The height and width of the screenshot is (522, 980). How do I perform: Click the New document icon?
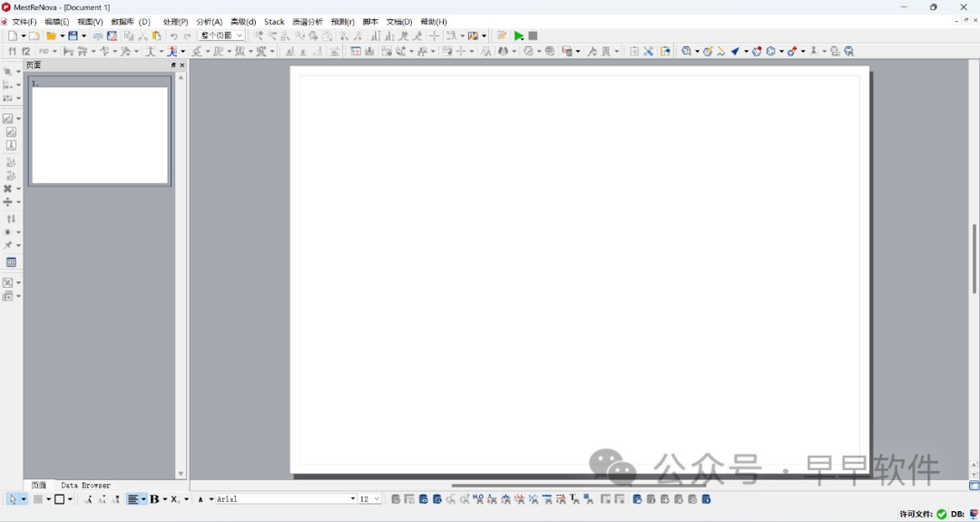[x=12, y=36]
